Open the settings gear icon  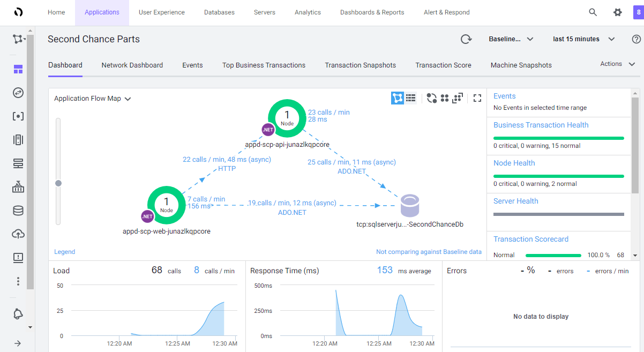[x=617, y=12]
